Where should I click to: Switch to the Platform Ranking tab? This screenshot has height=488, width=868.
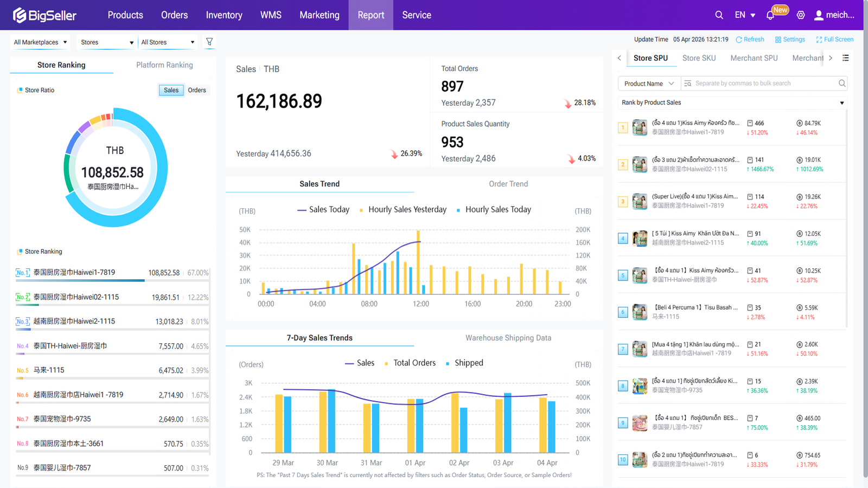164,65
